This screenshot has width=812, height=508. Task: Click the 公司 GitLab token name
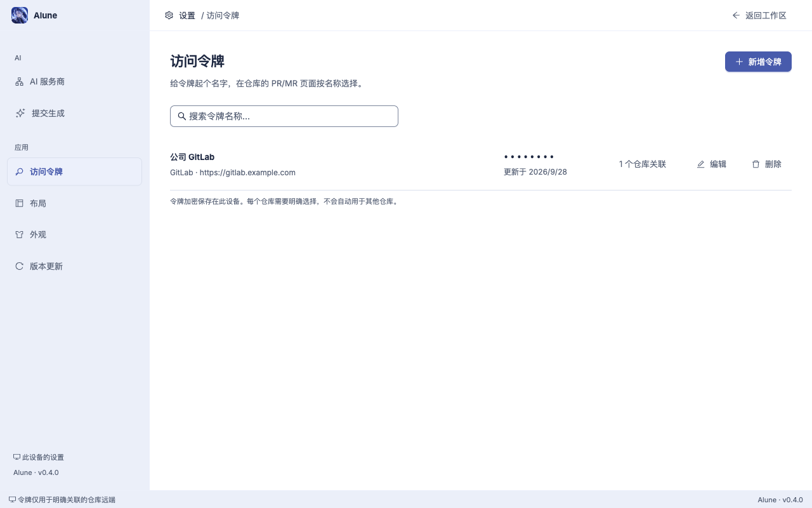tap(192, 157)
